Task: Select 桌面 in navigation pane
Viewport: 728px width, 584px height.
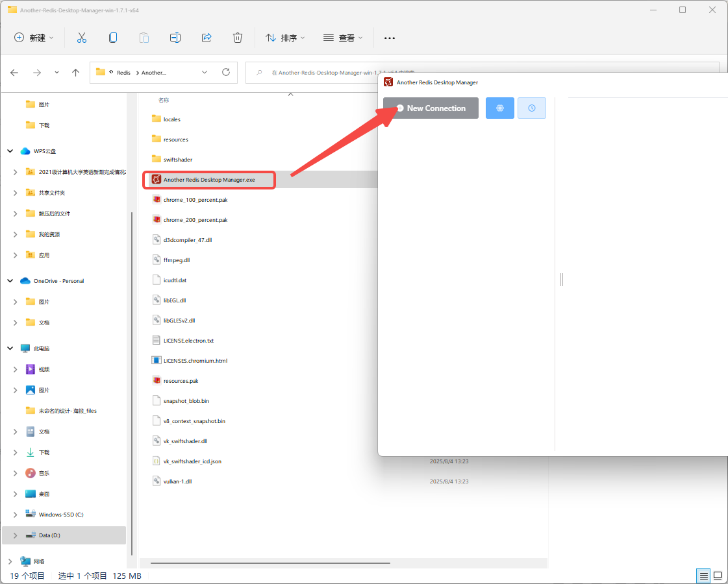Action: coord(44,494)
